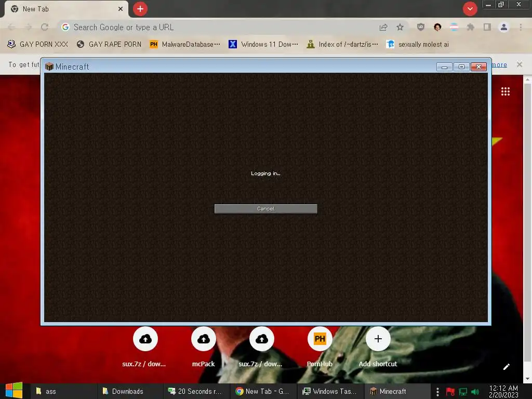This screenshot has height=399, width=532.
Task: Open the Google apps grid
Action: click(506, 91)
